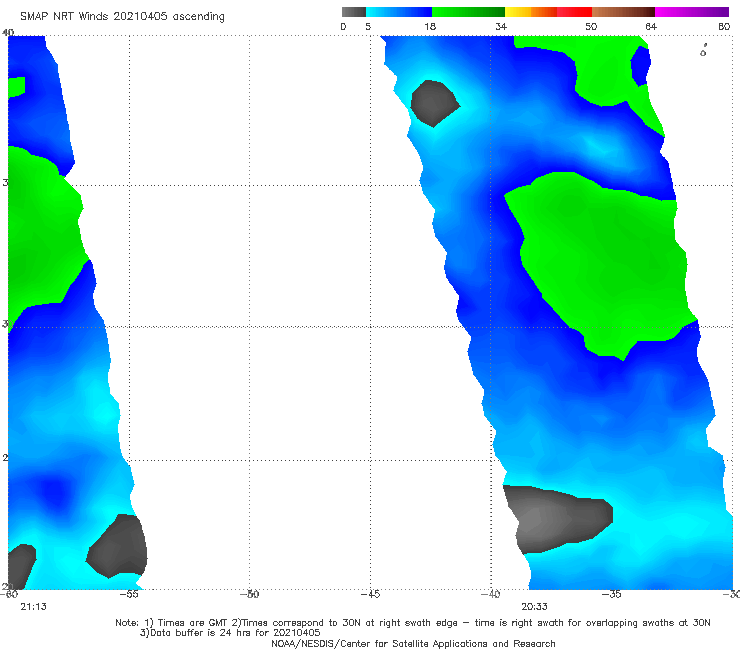Viewport: 740px width, 650px height.
Task: Click the brown 50-64 segment of the color bar
Action: (x=623, y=12)
